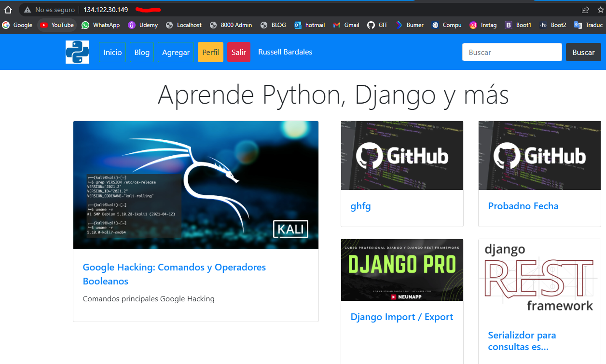Click the Python logo in navbar
Viewport: 606px width, 364px height.
point(77,52)
